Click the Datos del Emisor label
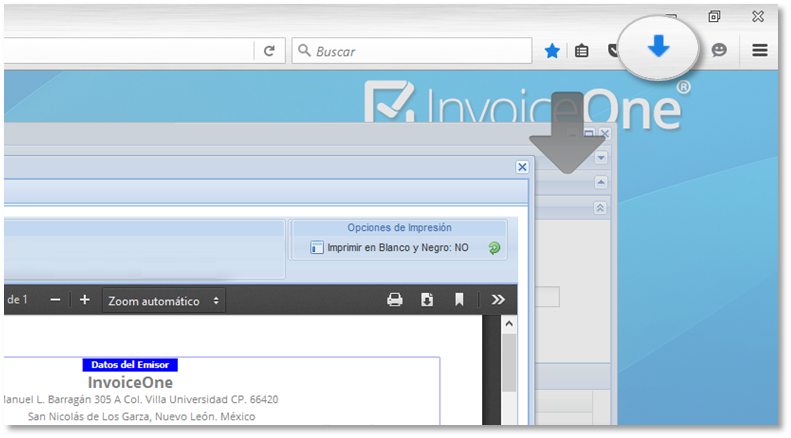The height and width of the screenshot is (438, 791). coord(130,365)
